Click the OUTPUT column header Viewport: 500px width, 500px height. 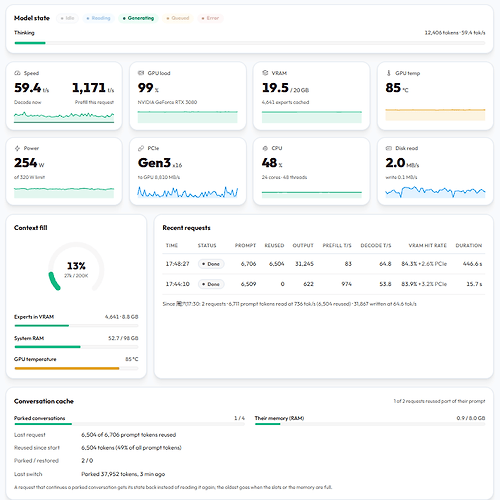tap(303, 246)
